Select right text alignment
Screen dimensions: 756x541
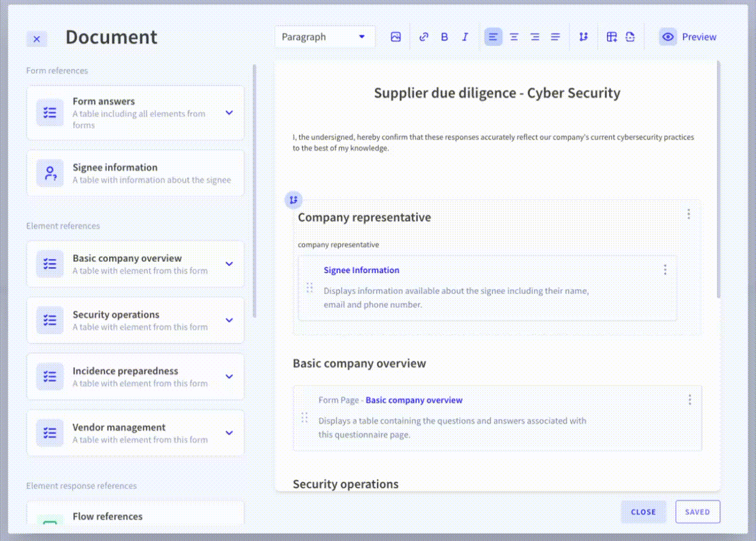[x=534, y=36]
